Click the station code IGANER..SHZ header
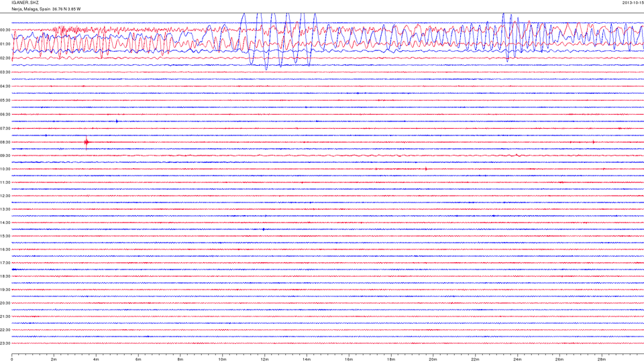The height and width of the screenshot is (362, 644). click(25, 3)
